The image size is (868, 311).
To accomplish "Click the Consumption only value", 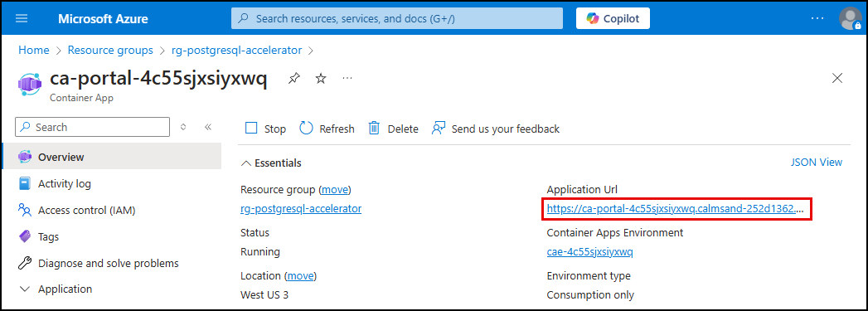I will click(x=590, y=295).
